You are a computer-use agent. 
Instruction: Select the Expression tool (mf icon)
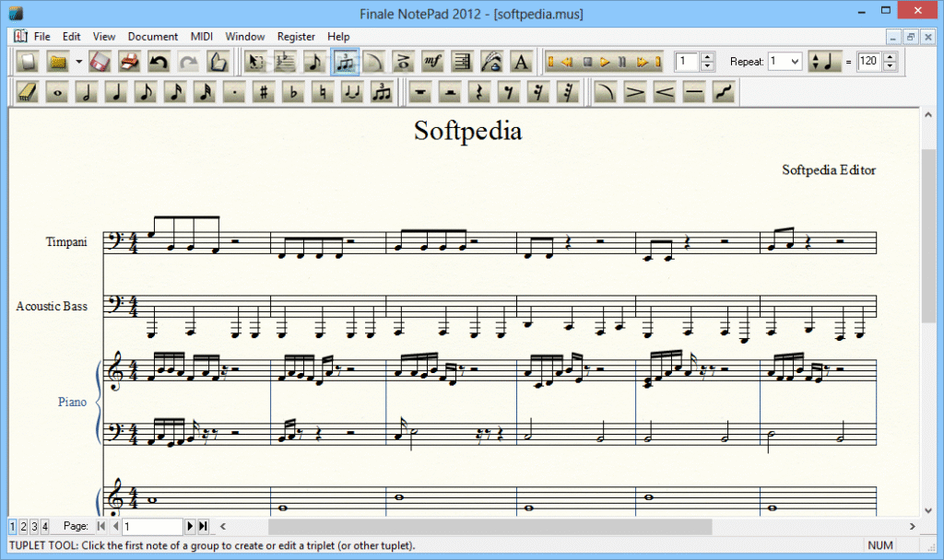point(432,62)
